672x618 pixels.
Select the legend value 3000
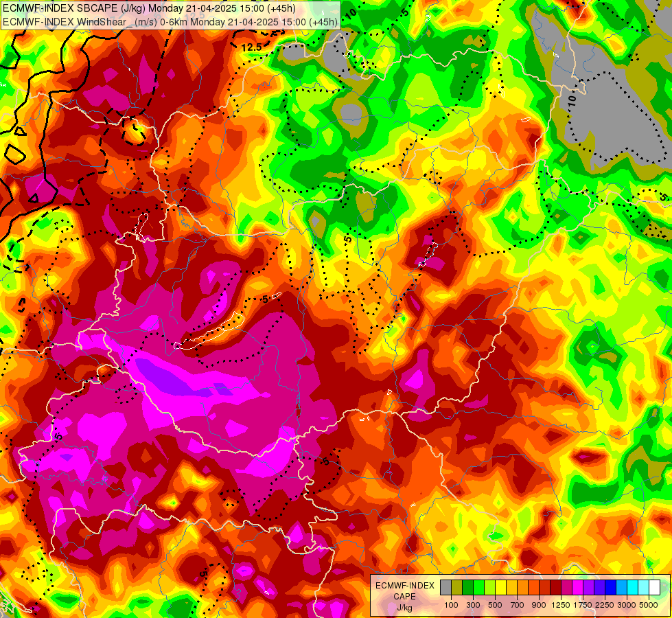pos(627,605)
